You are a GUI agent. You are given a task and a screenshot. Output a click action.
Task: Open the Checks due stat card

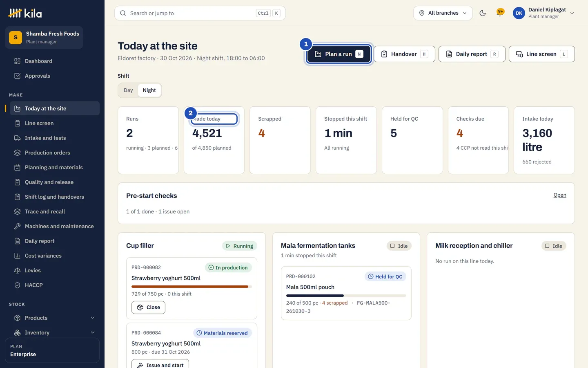coord(478,140)
